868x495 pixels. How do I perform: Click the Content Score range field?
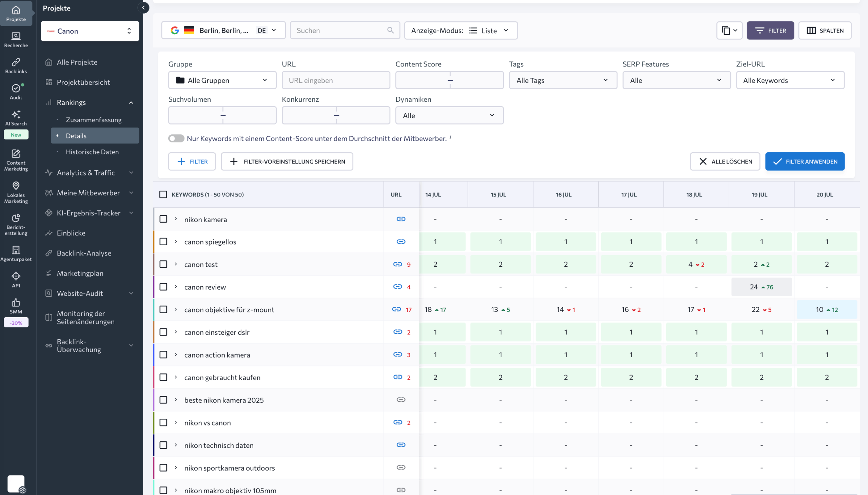click(x=450, y=80)
